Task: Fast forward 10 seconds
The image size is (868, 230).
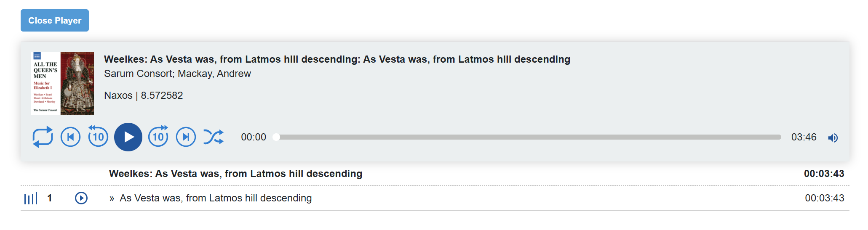Action: (x=158, y=136)
